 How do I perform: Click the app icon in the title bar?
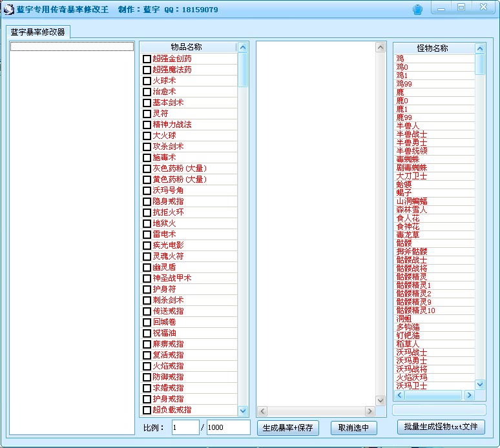[x=9, y=9]
